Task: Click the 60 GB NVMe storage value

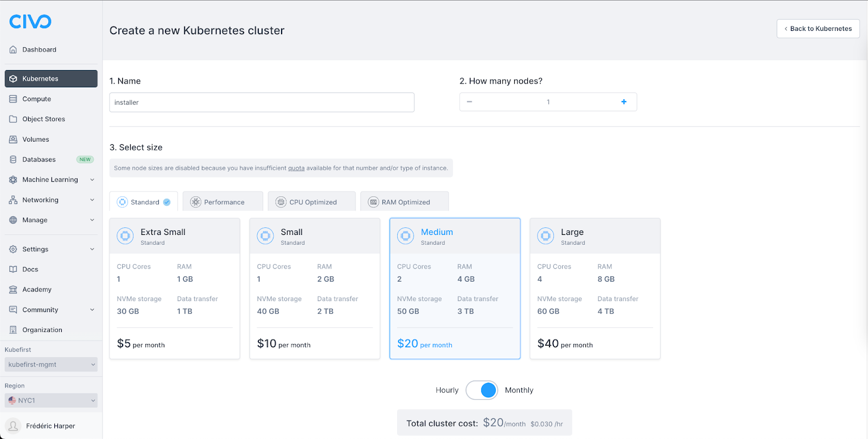Action: pyautogui.click(x=548, y=311)
